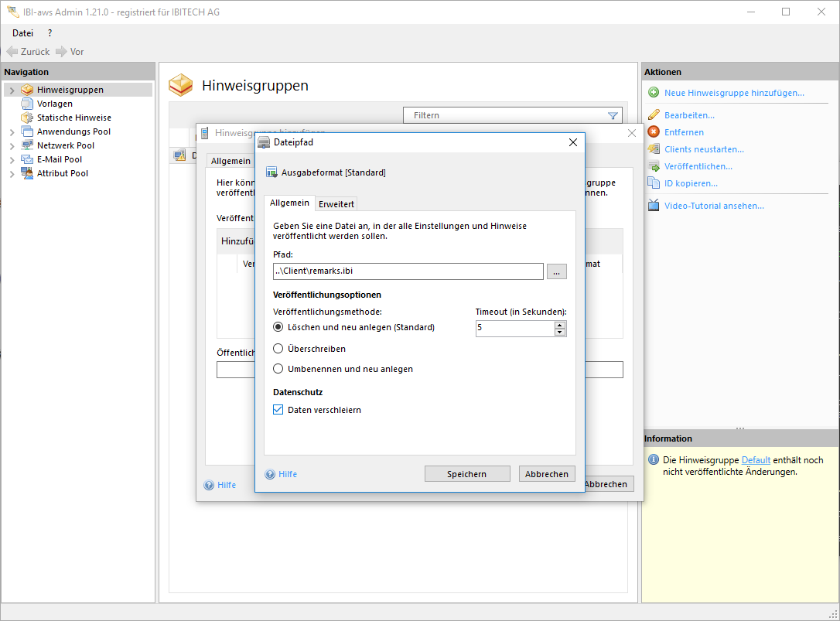Click the red Entfernen icon
This screenshot has width=840, height=621.
(x=654, y=132)
